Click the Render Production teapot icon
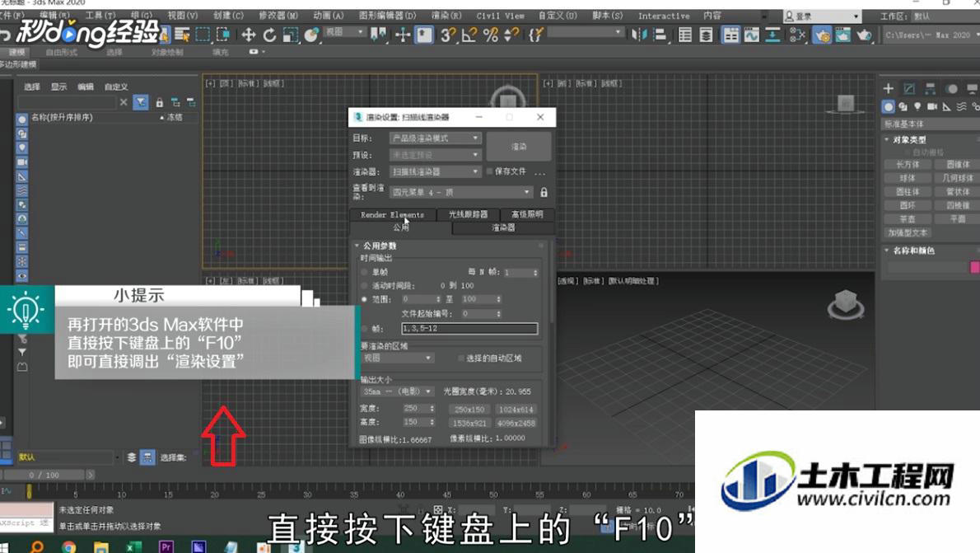 pyautogui.click(x=865, y=35)
